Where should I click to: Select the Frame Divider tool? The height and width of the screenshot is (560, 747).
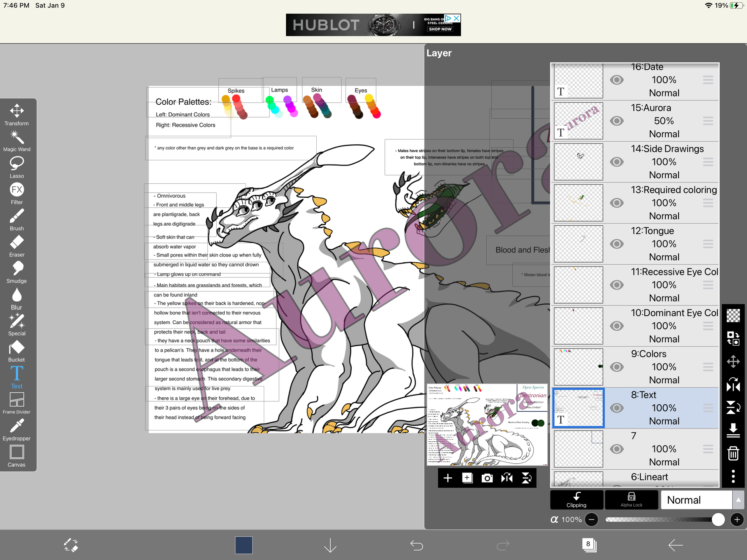tap(17, 403)
